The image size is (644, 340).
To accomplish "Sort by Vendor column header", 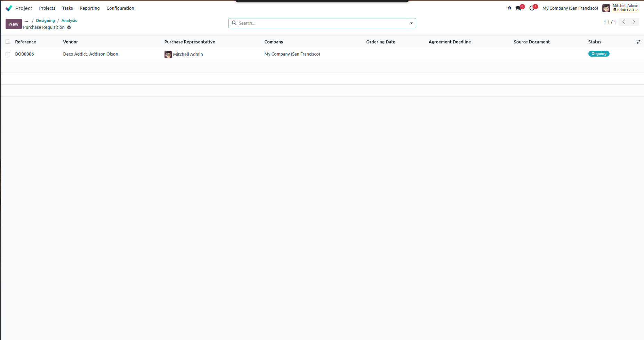I will tap(71, 42).
